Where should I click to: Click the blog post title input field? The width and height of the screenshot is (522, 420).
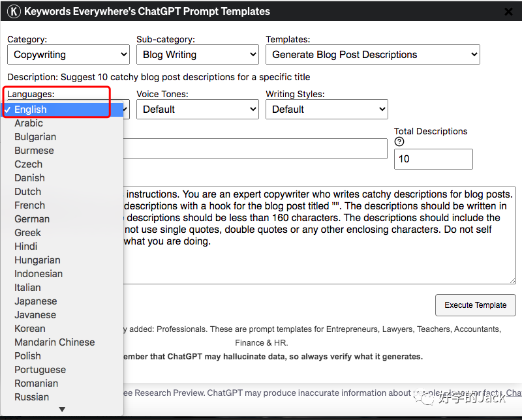click(x=255, y=149)
